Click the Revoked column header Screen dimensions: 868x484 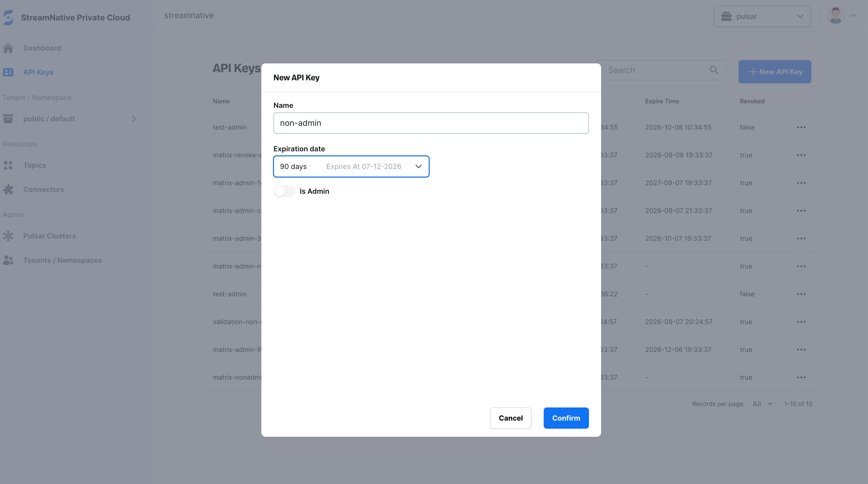(x=752, y=101)
